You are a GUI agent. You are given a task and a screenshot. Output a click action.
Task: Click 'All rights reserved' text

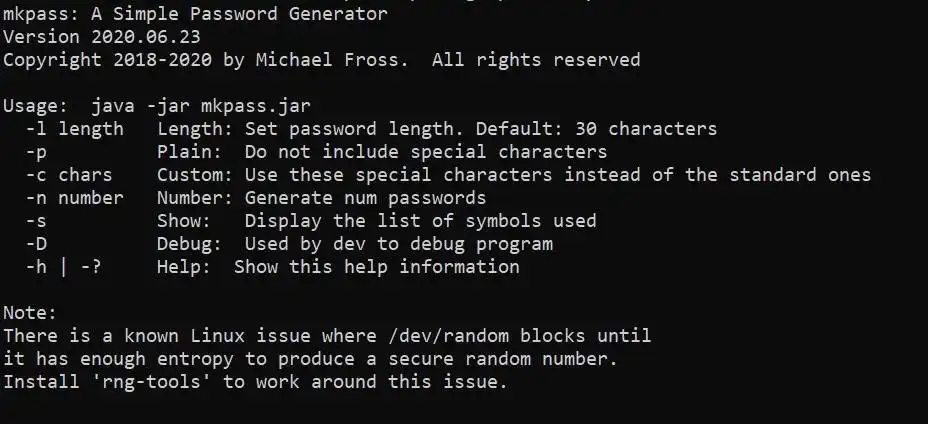pyautogui.click(x=536, y=59)
